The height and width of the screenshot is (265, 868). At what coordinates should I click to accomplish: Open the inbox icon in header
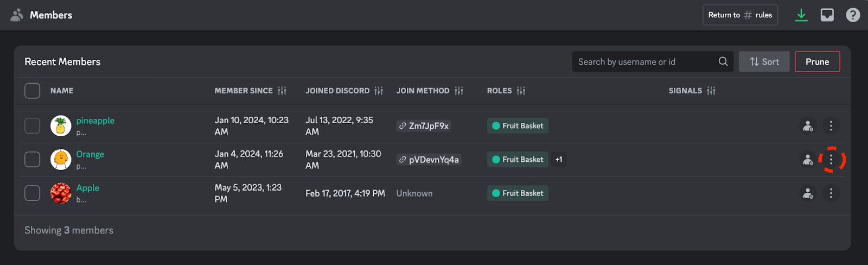point(827,15)
